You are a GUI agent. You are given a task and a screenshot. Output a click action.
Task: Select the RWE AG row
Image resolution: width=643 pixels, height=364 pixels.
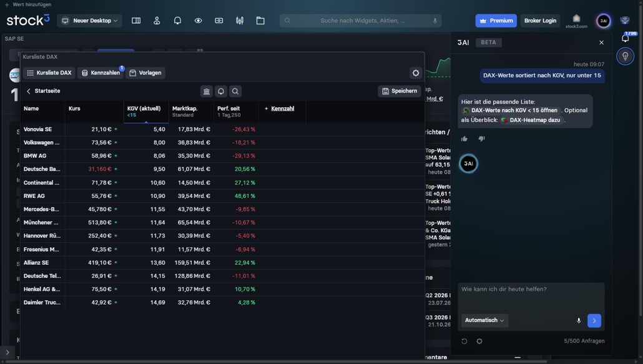pyautogui.click(x=222, y=196)
